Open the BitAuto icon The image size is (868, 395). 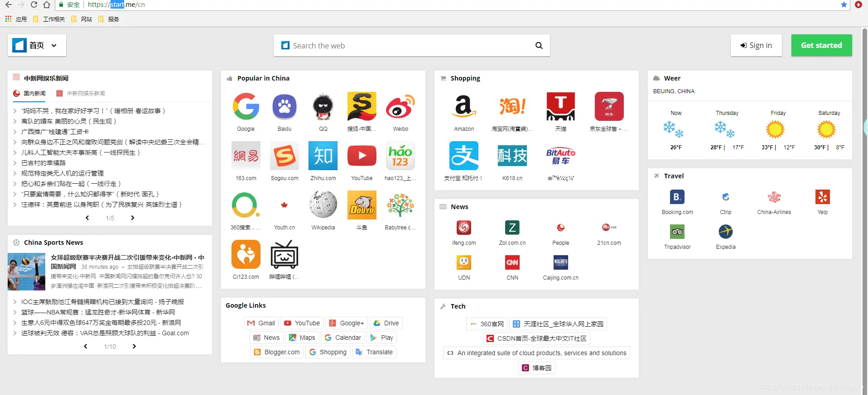pyautogui.click(x=561, y=156)
